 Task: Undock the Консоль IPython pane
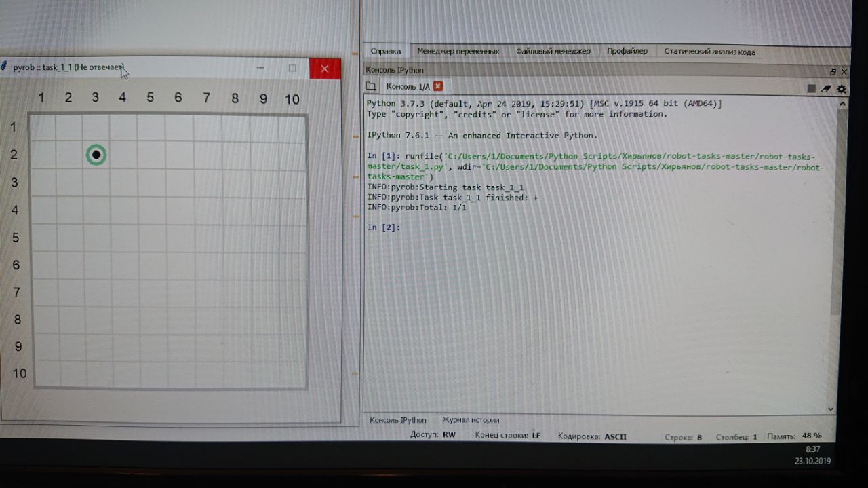(833, 71)
